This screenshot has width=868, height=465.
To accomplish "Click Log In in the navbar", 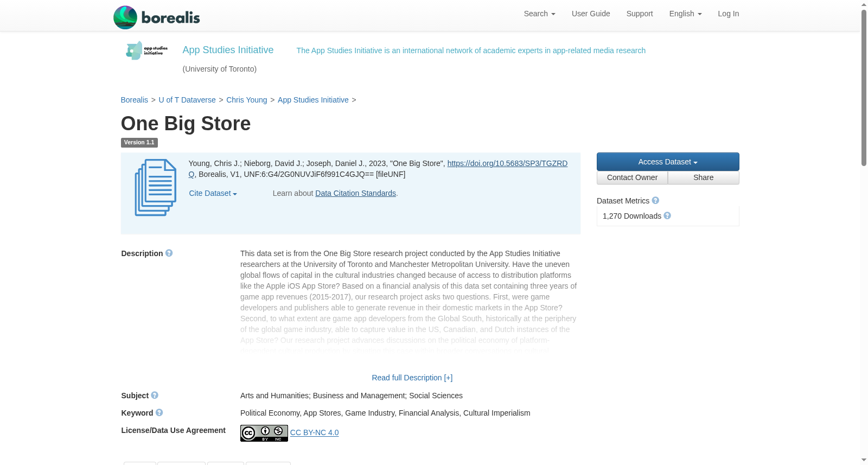I will (728, 14).
